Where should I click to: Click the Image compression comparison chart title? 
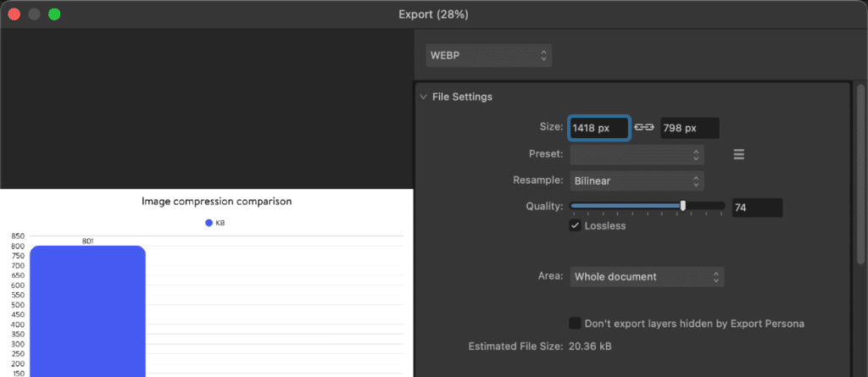pyautogui.click(x=216, y=202)
